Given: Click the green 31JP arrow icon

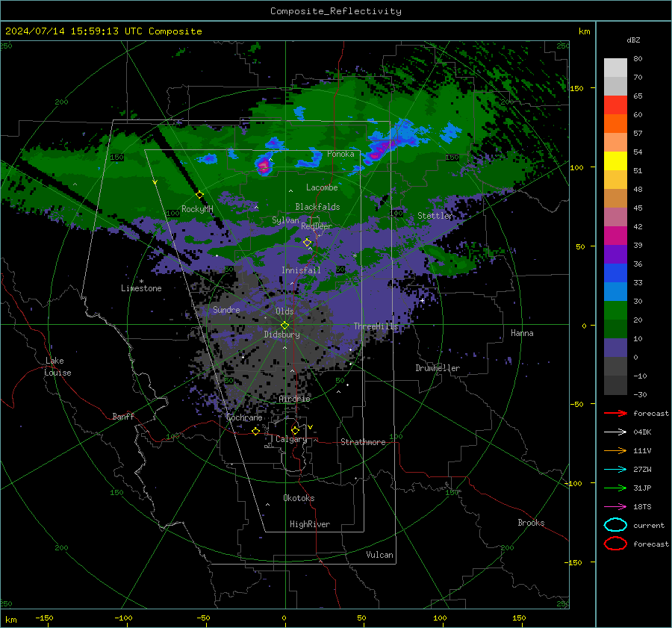Looking at the screenshot, I should (x=615, y=488).
